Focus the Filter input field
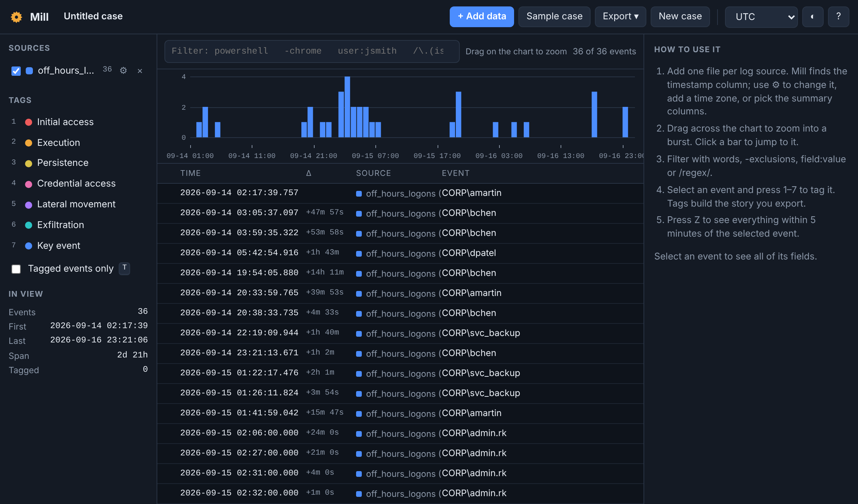This screenshot has width=858, height=504. pyautogui.click(x=312, y=51)
